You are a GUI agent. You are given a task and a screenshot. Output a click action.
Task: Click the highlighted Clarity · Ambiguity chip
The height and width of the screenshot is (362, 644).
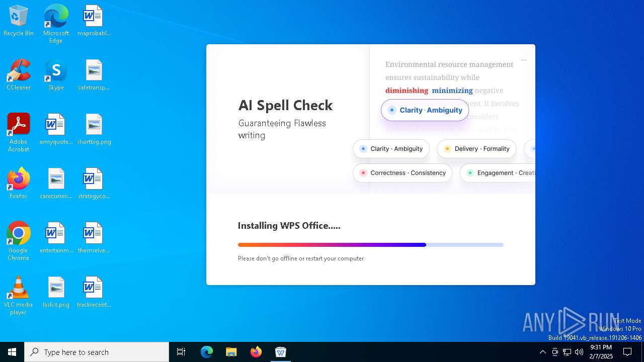pos(425,110)
